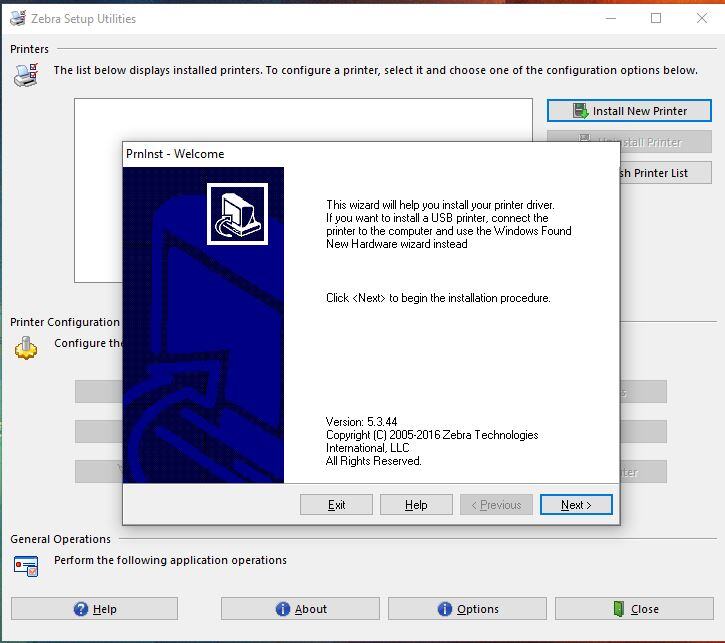Click the 'General Operations' section heading
The image size is (725, 643).
click(x=61, y=539)
